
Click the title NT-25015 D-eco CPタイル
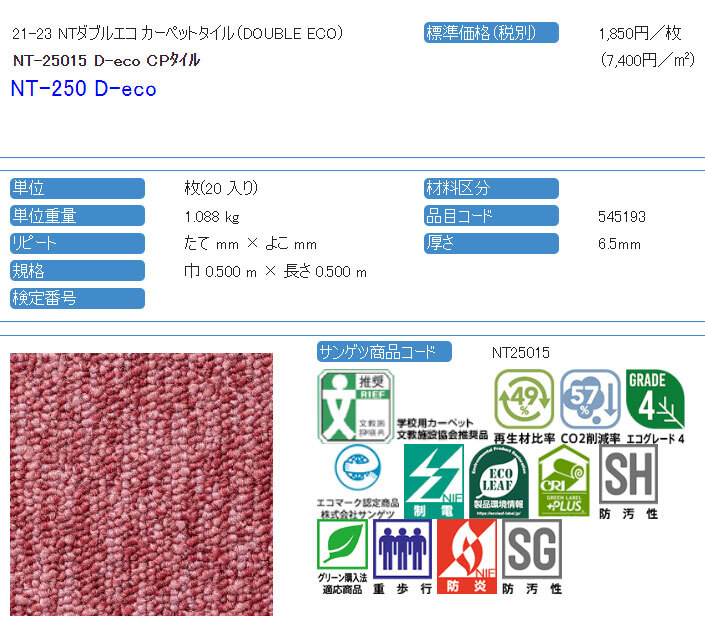click(107, 60)
